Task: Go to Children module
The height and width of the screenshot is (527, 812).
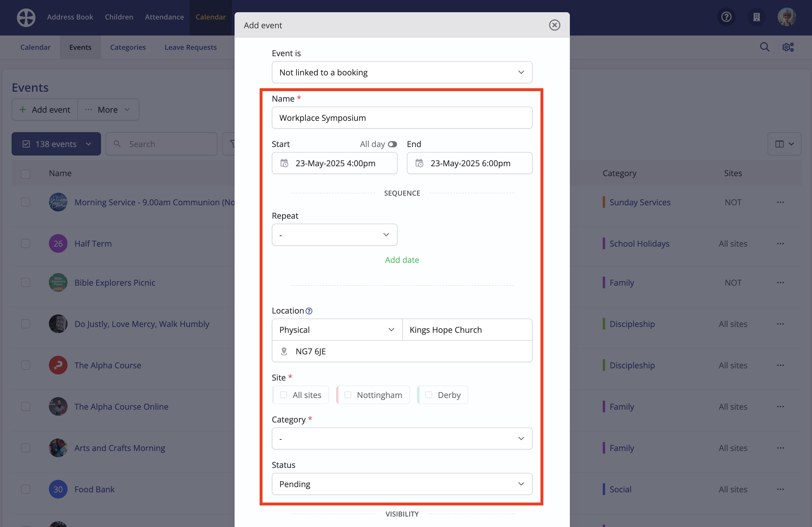Action: pyautogui.click(x=119, y=17)
